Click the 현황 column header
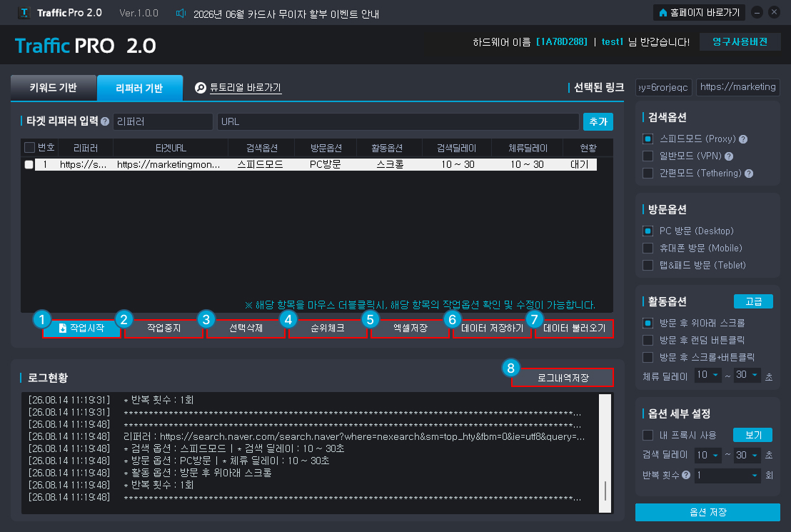The width and height of the screenshot is (791, 532). tap(588, 148)
